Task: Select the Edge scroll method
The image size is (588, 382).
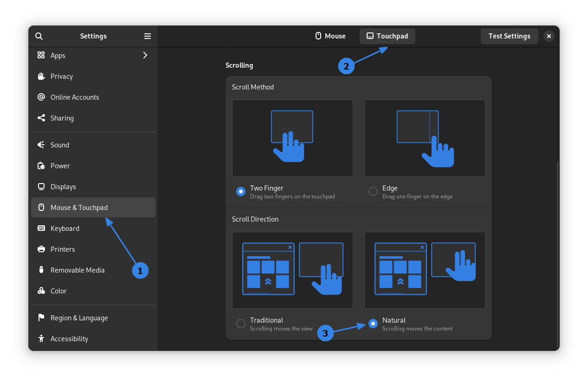Action: [x=373, y=191]
